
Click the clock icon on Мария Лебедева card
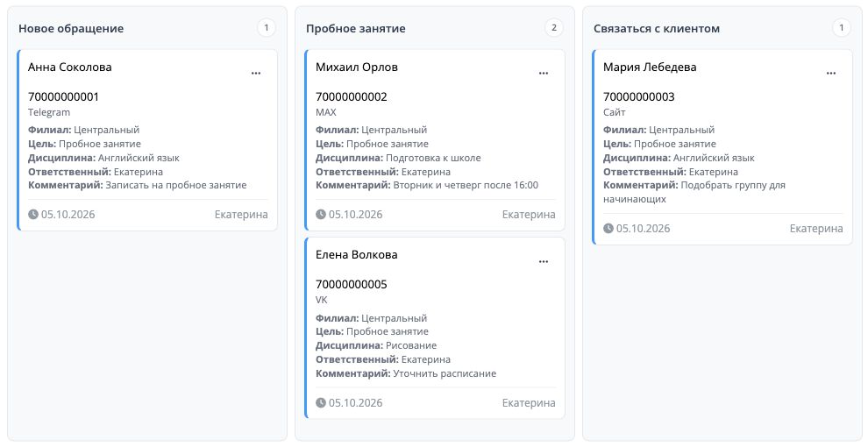coord(608,228)
